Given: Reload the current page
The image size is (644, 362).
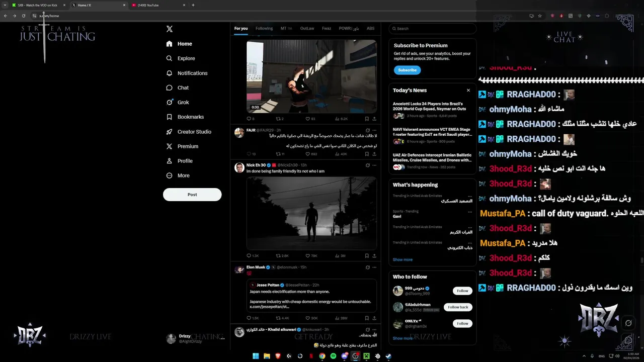Looking at the screenshot, I should 23,16.
